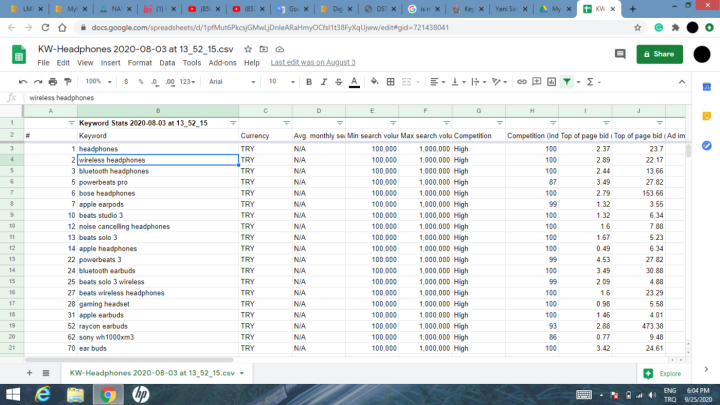Viewport: 720px width, 405px height.
Task: Format as percent icon
Action: [141, 82]
